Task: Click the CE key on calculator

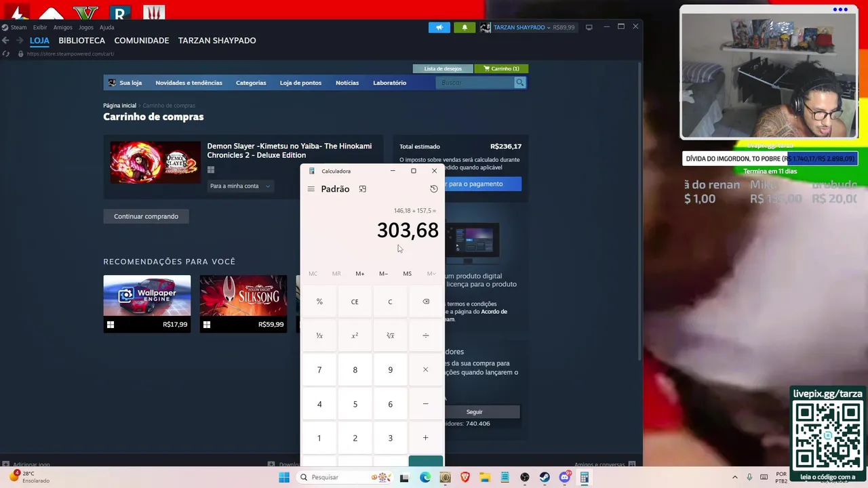Action: (x=355, y=302)
